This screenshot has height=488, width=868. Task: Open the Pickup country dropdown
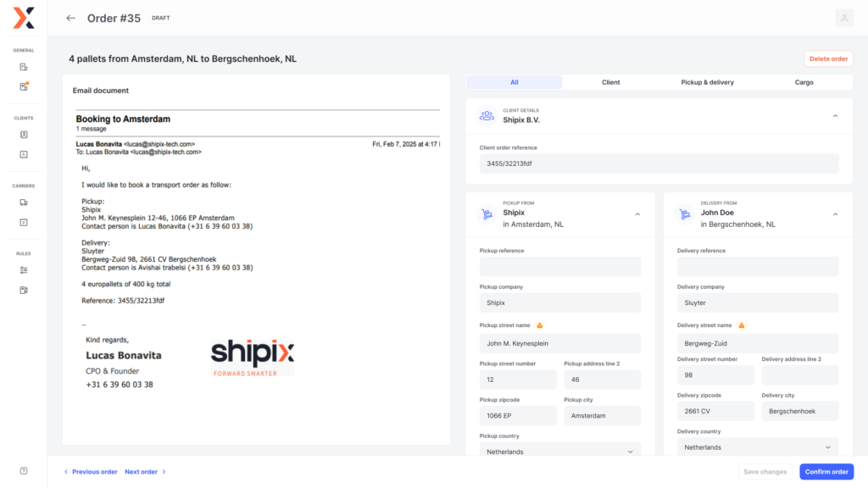(x=559, y=451)
